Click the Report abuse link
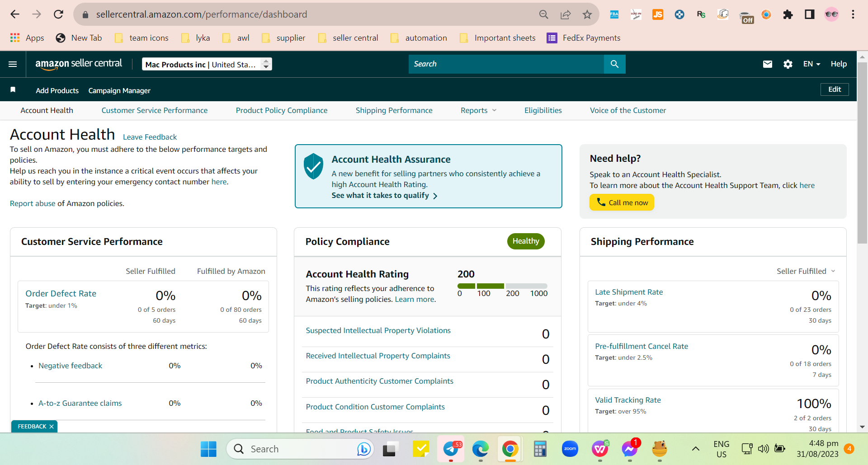The width and height of the screenshot is (868, 465). click(33, 203)
